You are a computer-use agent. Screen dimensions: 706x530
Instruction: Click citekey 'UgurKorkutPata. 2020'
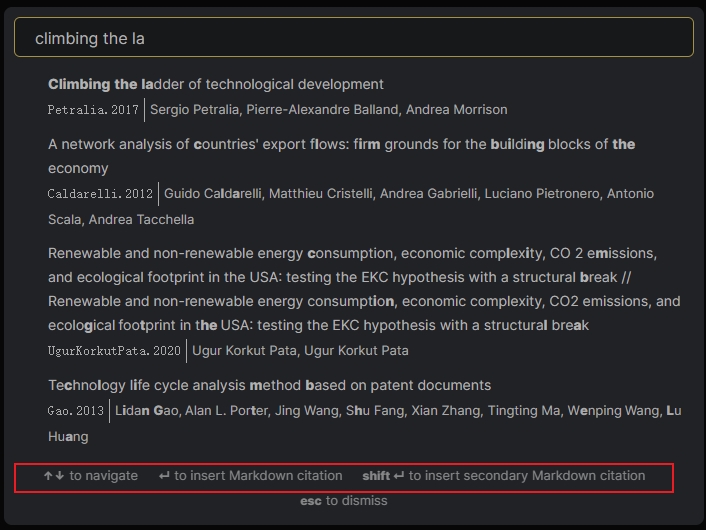coord(114,351)
